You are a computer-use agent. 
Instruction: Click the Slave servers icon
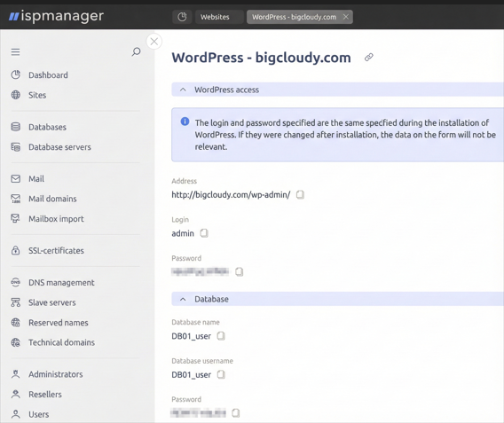click(15, 302)
